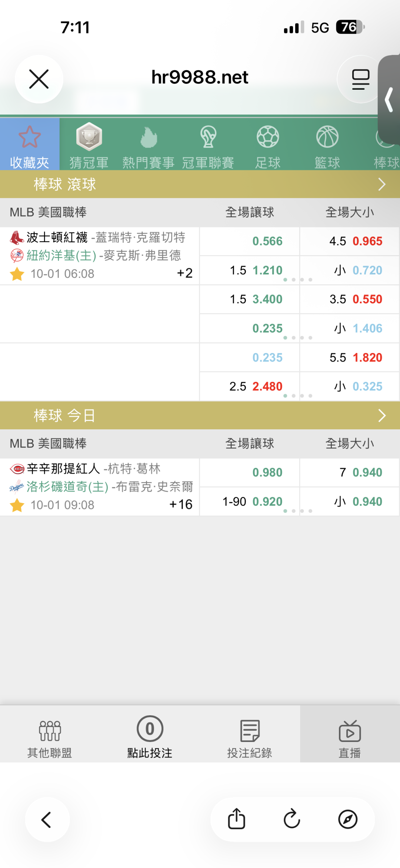This screenshot has width=400, height=868.
Task: Switch to the 足球 soccer tab
Action: click(268, 145)
